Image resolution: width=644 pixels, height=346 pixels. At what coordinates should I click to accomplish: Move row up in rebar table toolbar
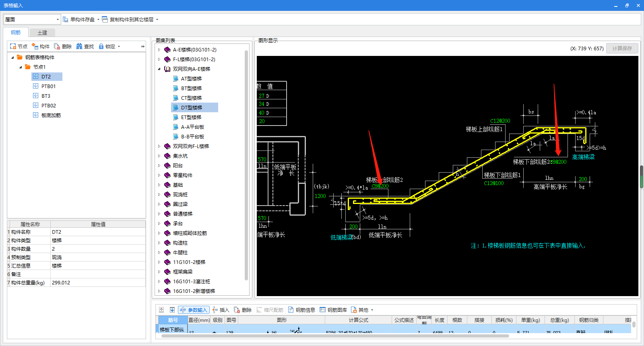tap(161, 310)
